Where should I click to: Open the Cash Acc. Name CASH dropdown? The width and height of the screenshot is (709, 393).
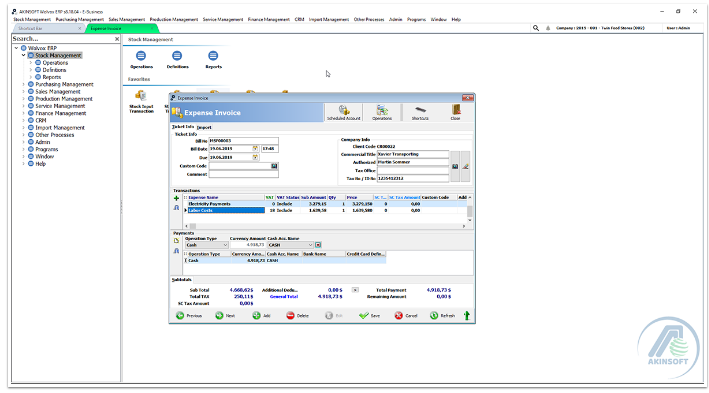coord(310,245)
